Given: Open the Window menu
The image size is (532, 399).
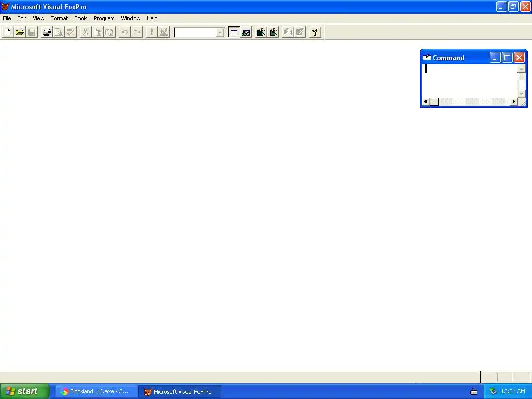Looking at the screenshot, I should point(130,18).
